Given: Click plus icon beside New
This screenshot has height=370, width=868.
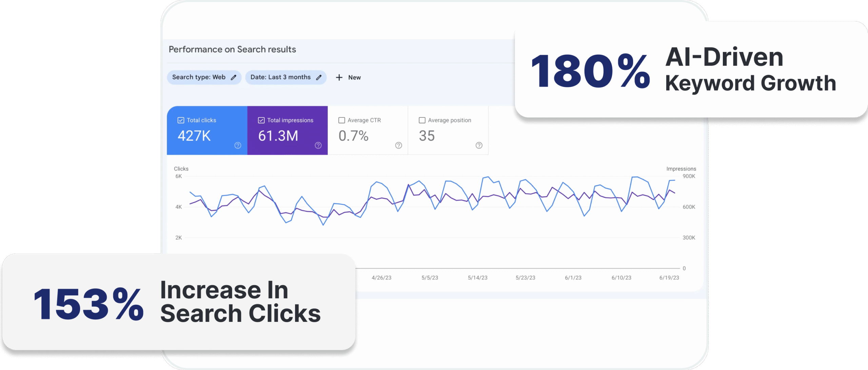Looking at the screenshot, I should point(339,77).
